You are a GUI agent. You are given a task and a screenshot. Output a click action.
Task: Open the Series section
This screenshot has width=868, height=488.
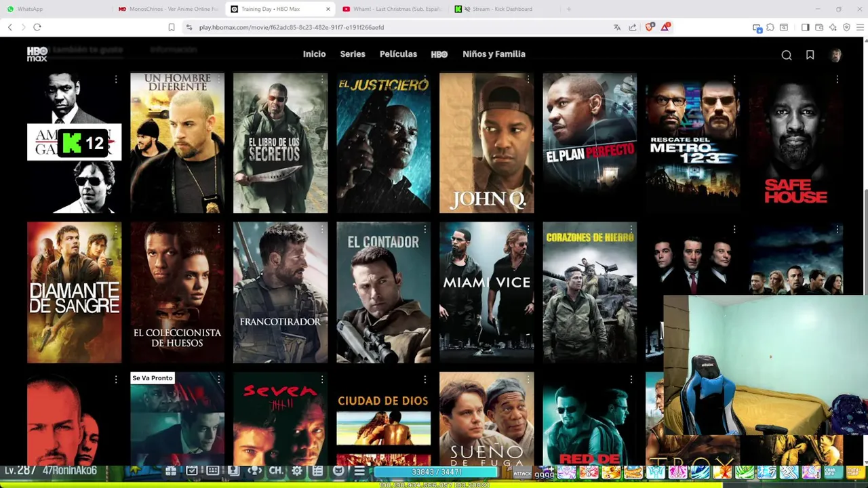(x=353, y=54)
